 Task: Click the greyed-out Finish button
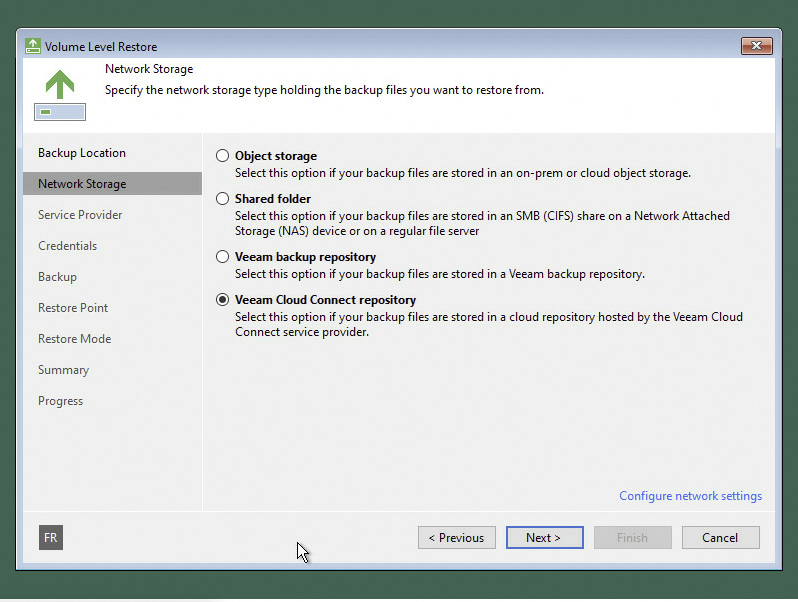633,537
